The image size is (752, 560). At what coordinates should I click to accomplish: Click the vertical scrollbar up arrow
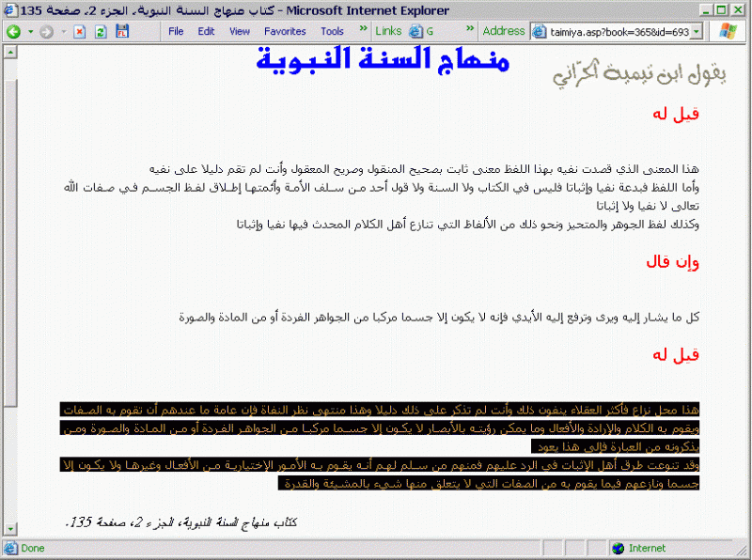point(10,52)
